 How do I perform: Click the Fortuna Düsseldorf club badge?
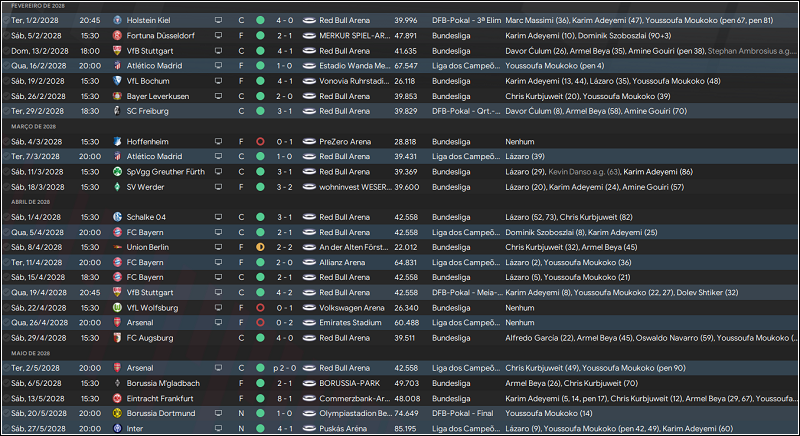pos(117,36)
